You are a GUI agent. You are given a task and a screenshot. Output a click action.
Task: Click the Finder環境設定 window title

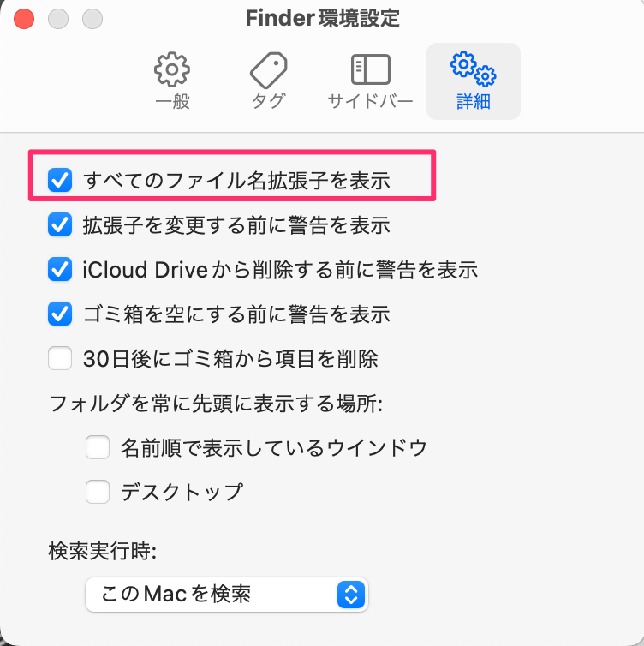tap(322, 19)
